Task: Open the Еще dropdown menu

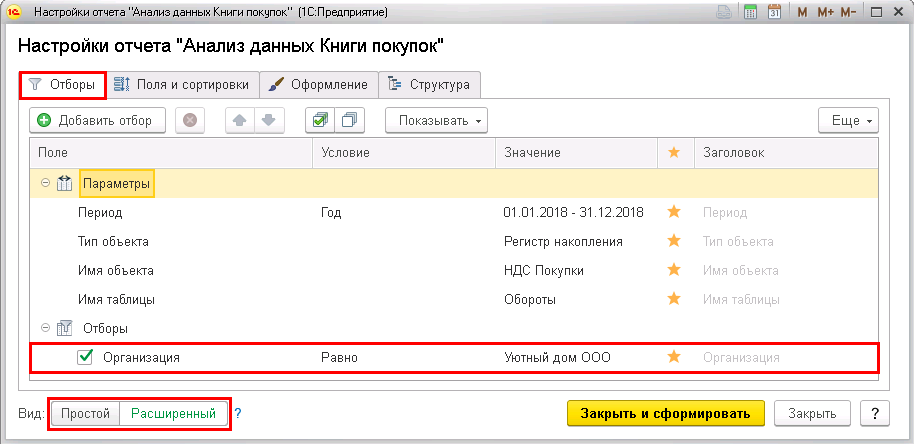Action: pos(848,121)
